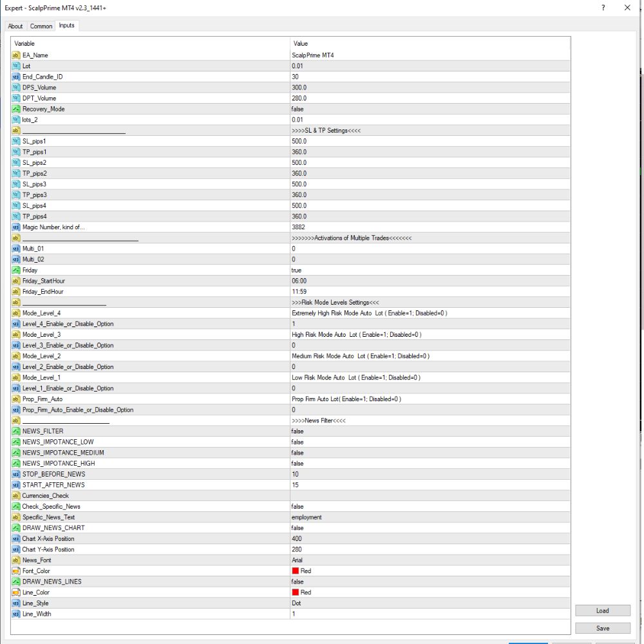Open the Line_Style Dot value dropdown
This screenshot has height=644, width=644.
click(x=430, y=603)
